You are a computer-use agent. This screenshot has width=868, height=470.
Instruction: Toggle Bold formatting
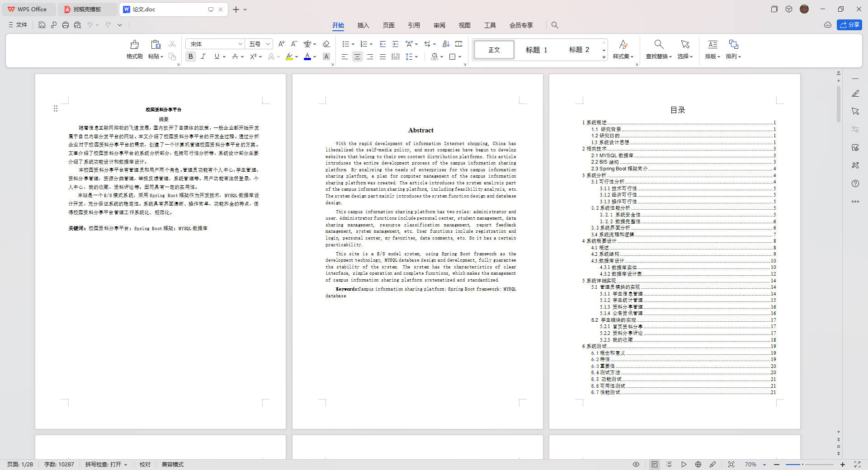(191, 56)
